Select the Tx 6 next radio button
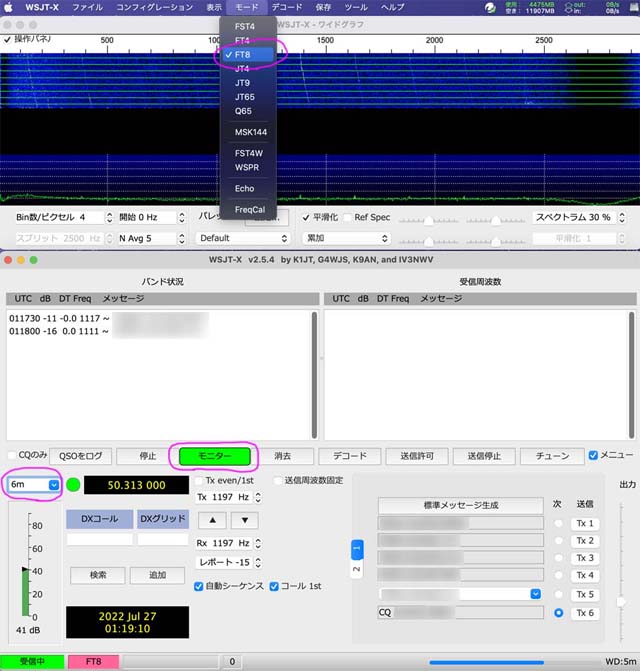This screenshot has height=671, width=640. click(559, 612)
